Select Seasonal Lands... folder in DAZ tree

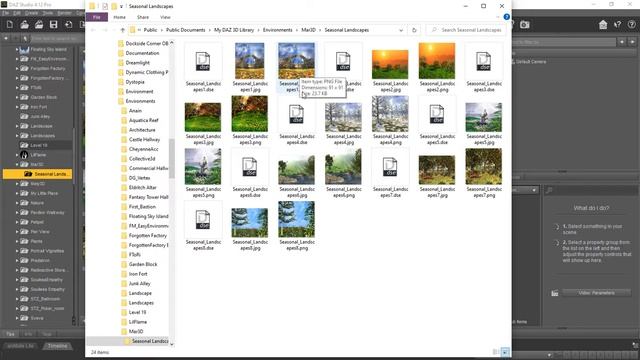tap(38, 174)
